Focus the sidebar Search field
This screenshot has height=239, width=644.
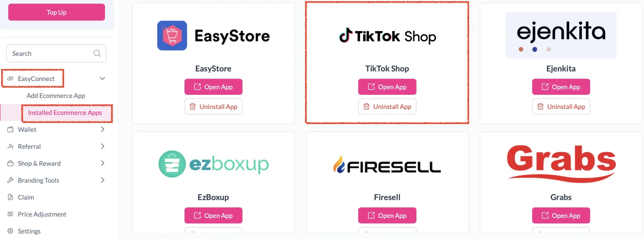(56, 53)
